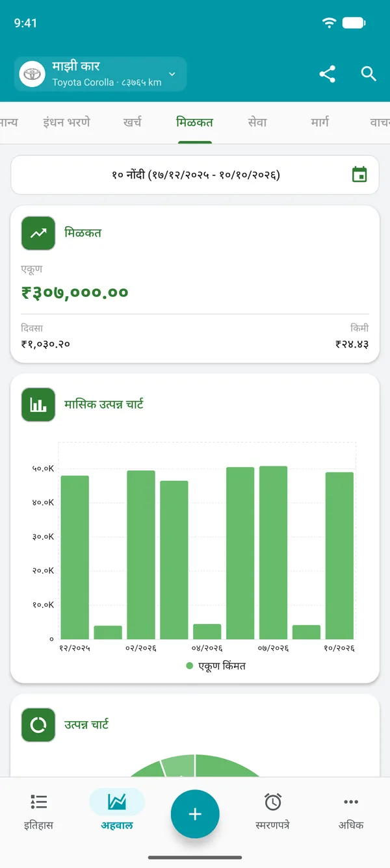
Task: Open स्मरणपत्रे alarm reminders
Action: [273, 812]
